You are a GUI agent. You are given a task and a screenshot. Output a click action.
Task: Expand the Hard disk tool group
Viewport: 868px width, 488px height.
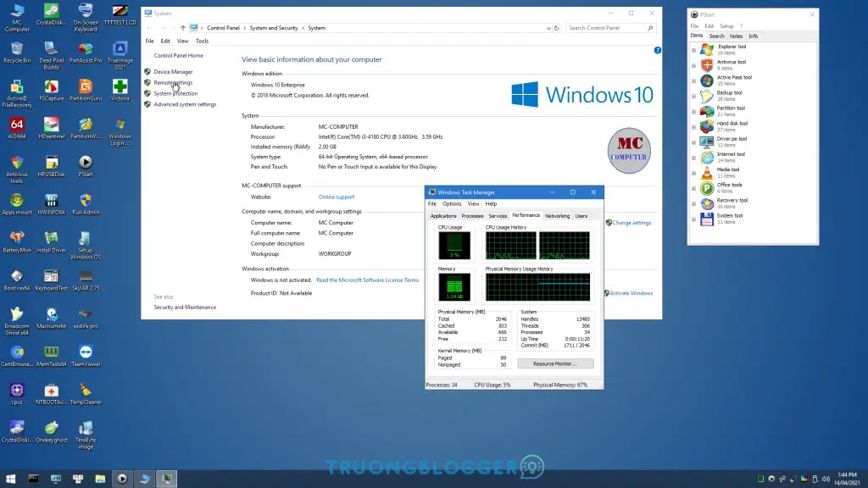tap(693, 127)
